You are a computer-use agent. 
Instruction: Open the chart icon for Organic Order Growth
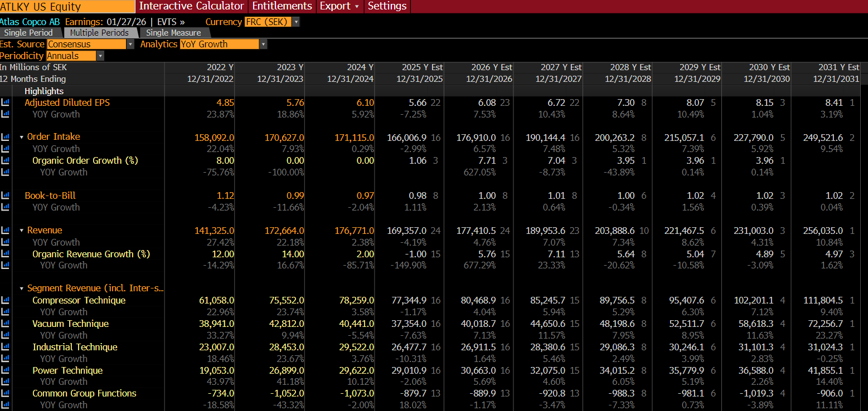coord(5,160)
